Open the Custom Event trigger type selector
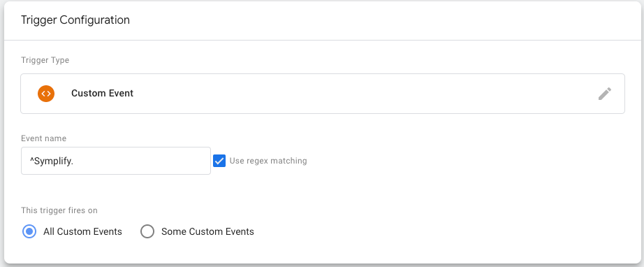 (x=323, y=94)
